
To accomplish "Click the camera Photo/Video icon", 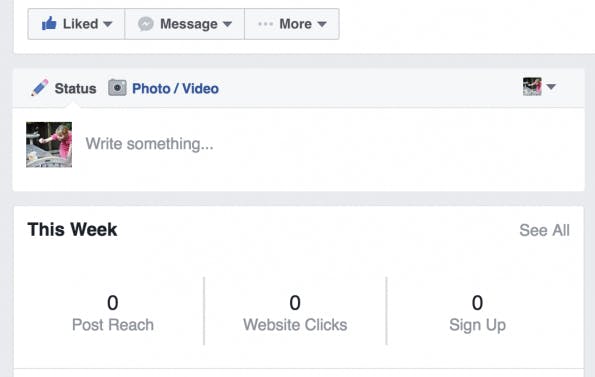I will pos(117,88).
